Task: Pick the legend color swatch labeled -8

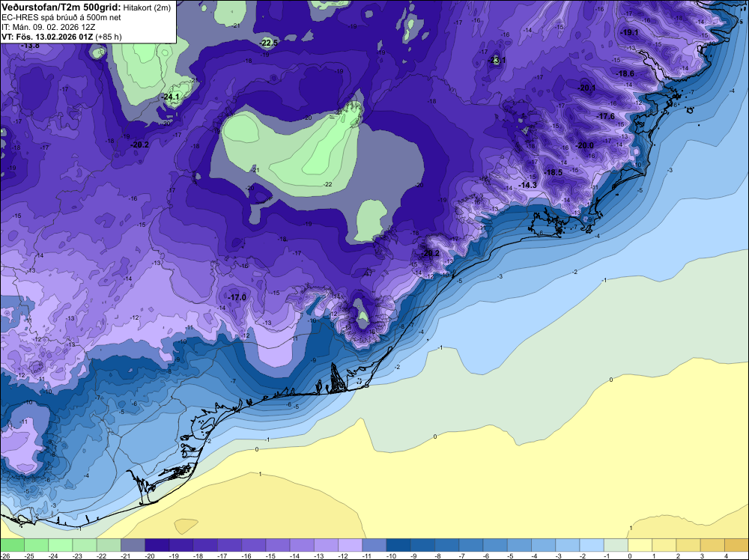Action: coord(446,545)
